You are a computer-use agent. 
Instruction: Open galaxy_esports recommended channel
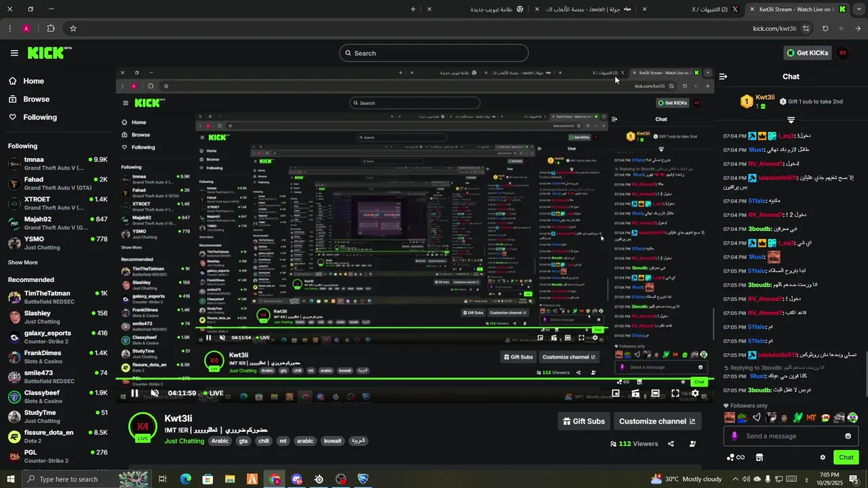(58, 337)
